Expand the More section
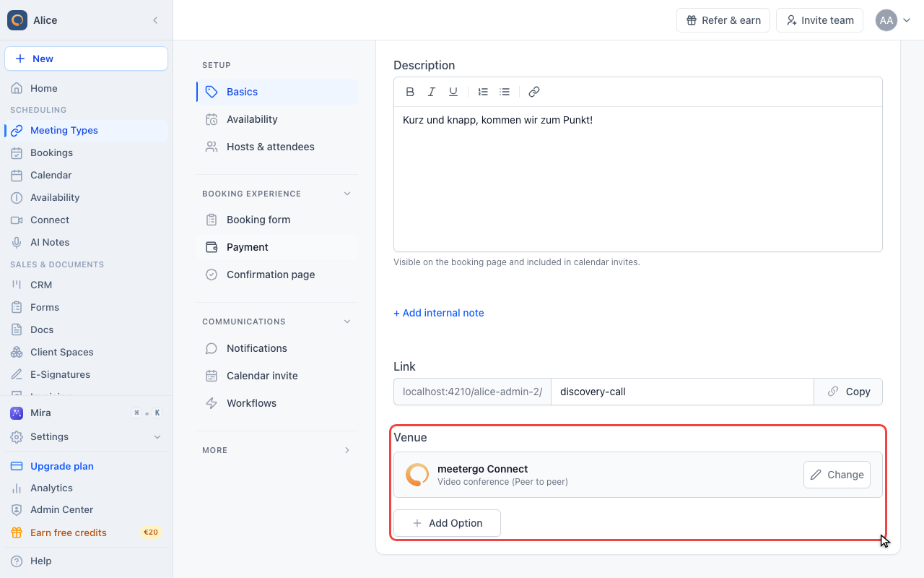The image size is (924, 578). coord(347,450)
